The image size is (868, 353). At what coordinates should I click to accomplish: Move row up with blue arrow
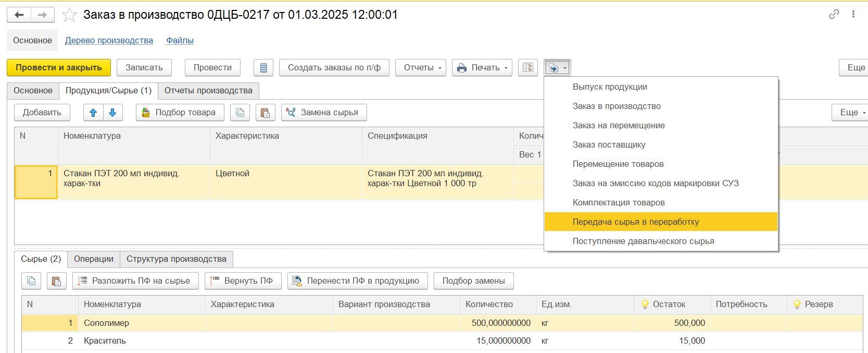click(93, 113)
